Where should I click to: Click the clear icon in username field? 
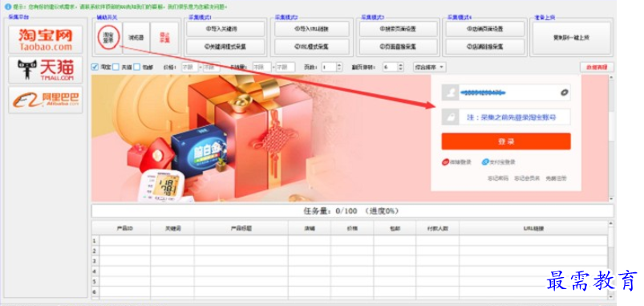(x=565, y=92)
